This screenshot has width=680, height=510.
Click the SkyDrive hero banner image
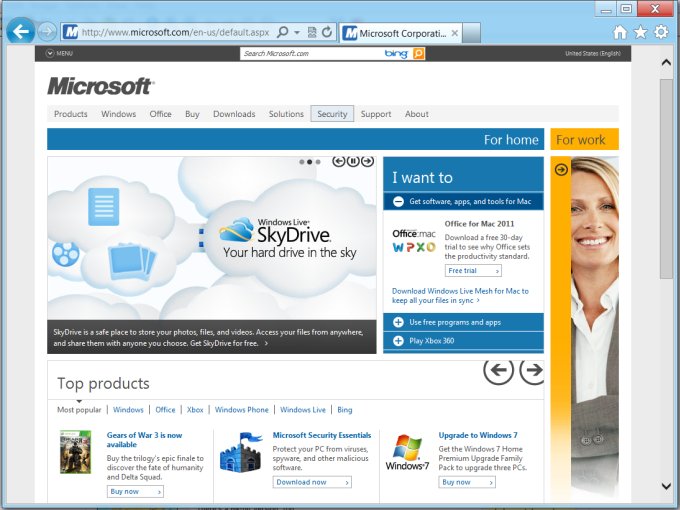[212, 239]
